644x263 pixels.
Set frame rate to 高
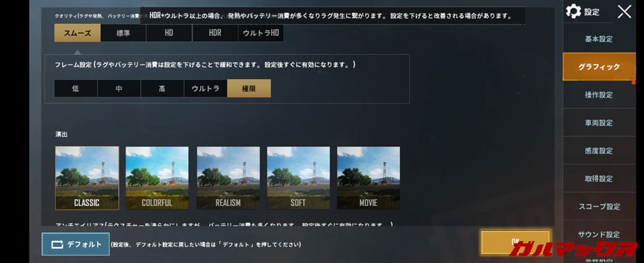click(162, 88)
